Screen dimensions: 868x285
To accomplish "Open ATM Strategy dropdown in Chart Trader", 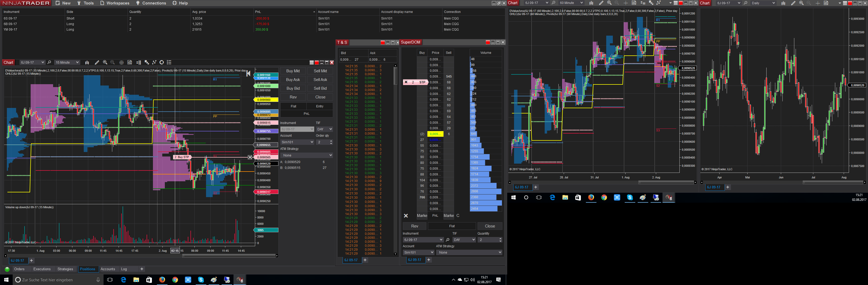I will (x=307, y=155).
